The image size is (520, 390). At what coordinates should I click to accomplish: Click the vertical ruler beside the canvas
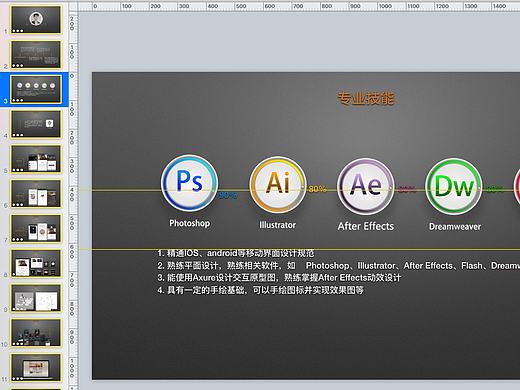click(73, 200)
